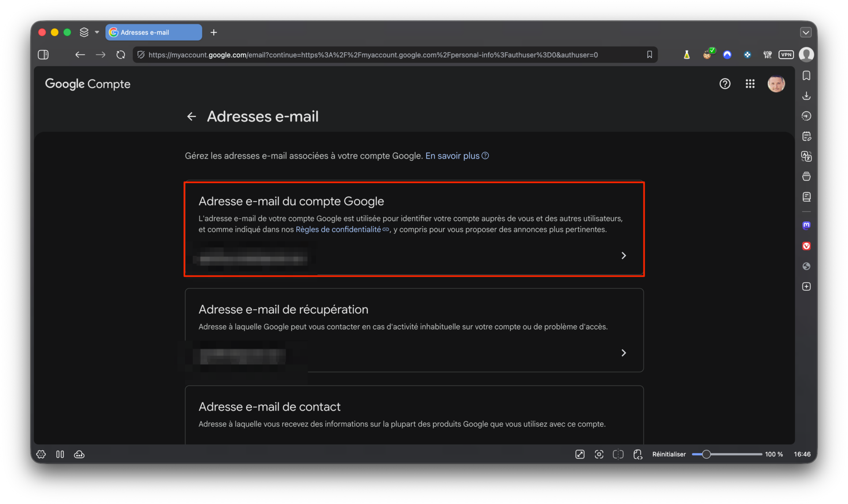The height and width of the screenshot is (504, 848).
Task: Expand the tab list dropdown
Action: coord(806,32)
